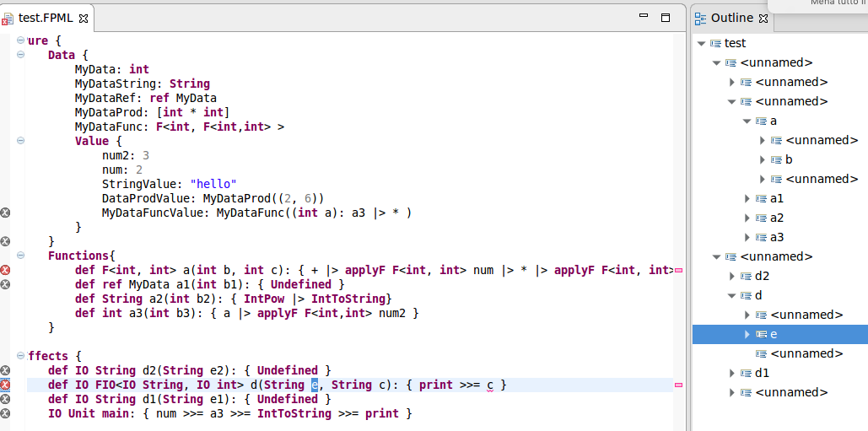The height and width of the screenshot is (431, 868).
Task: Expand the a1 node in Outline
Action: 747,198
